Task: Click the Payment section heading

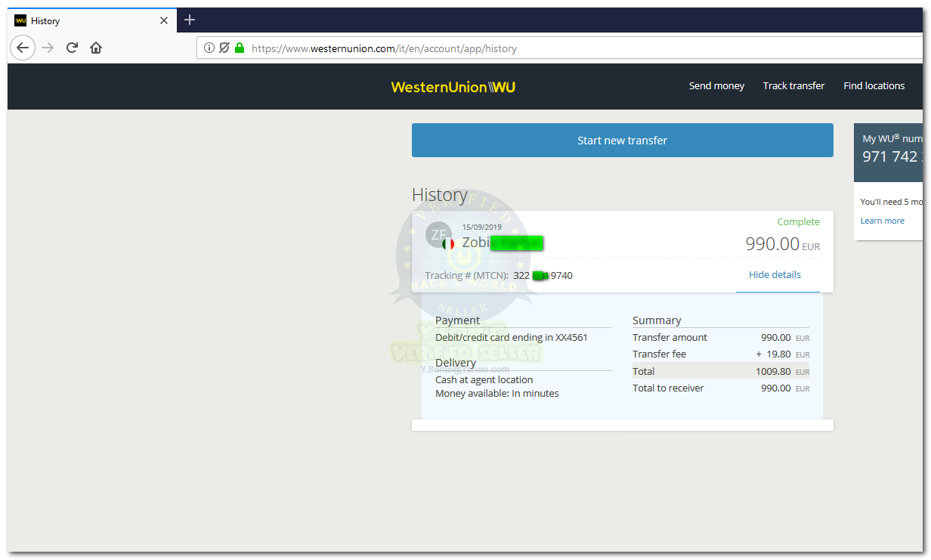Action: 457,320
